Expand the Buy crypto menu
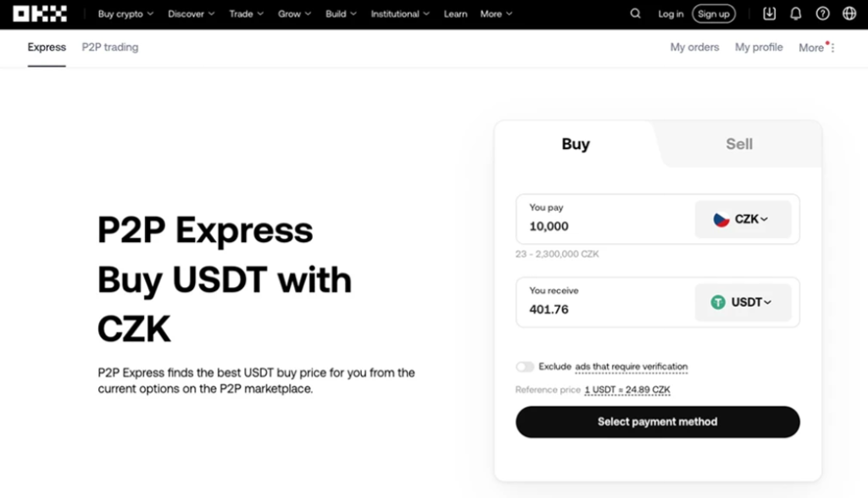Image resolution: width=868 pixels, height=498 pixels. click(x=125, y=14)
